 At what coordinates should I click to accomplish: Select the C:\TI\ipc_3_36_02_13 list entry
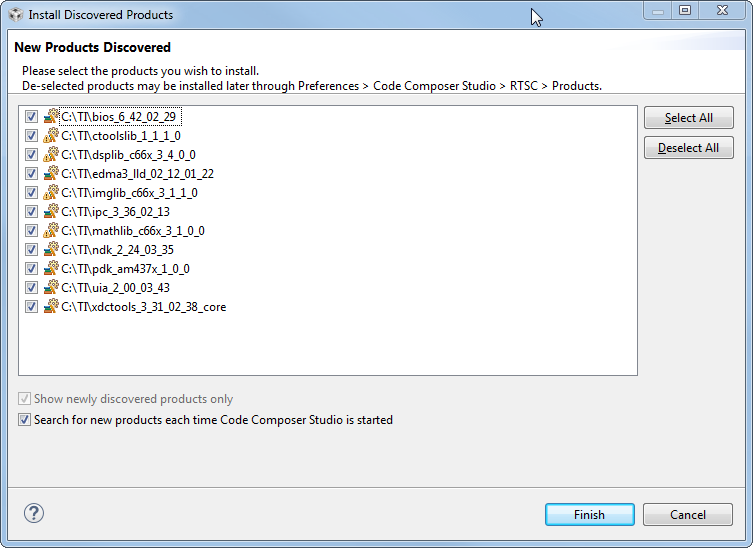(x=115, y=212)
